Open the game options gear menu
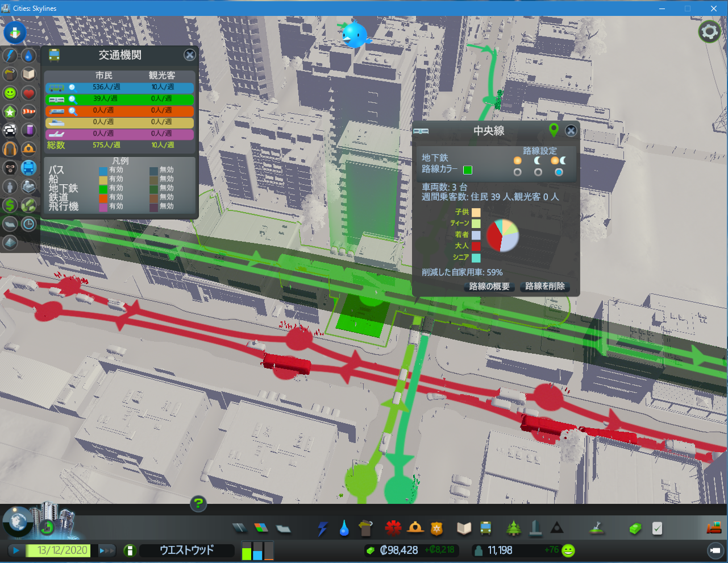The image size is (728, 563). point(709,31)
